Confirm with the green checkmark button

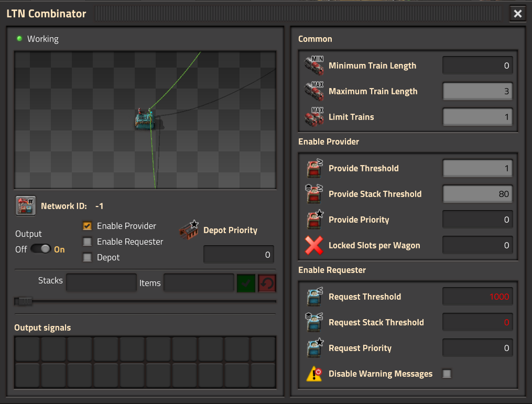click(x=246, y=283)
